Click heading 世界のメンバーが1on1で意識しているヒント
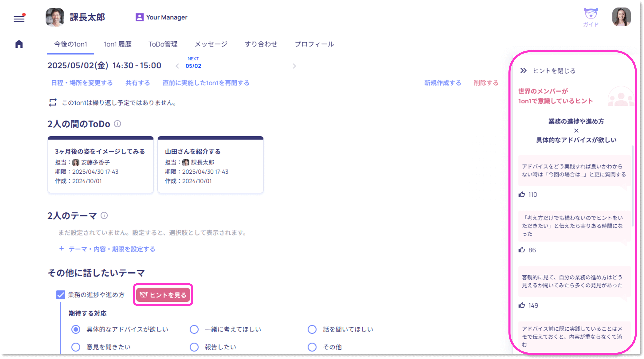The image size is (644, 359). 555,96
